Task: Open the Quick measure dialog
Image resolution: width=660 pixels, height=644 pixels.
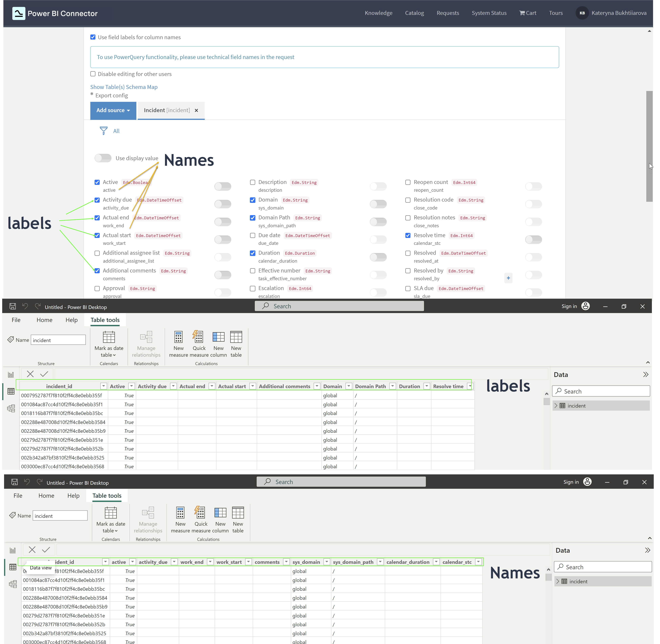Action: (x=199, y=343)
